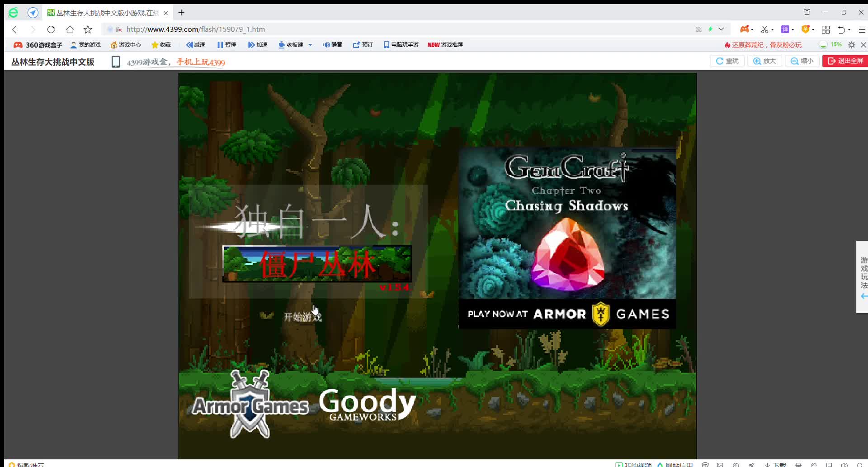Click 收藏 to favorite the game
This screenshot has width=868, height=467.
tap(161, 45)
